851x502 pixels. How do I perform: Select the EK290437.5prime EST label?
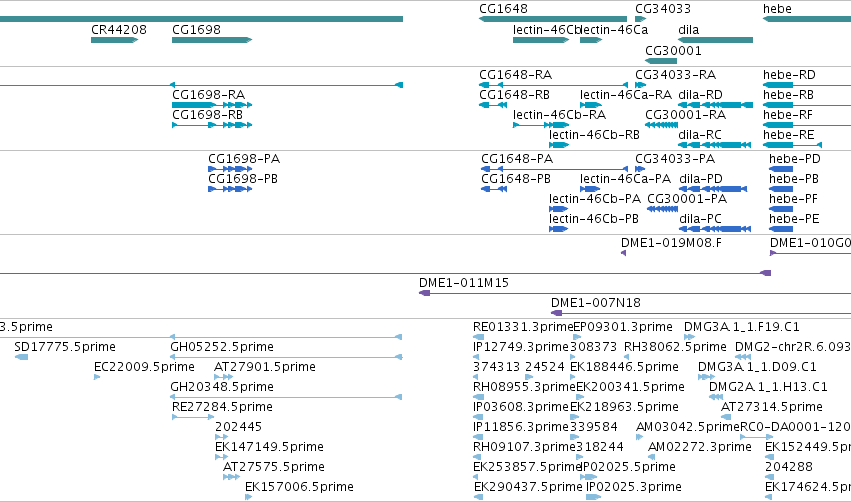(x=528, y=487)
